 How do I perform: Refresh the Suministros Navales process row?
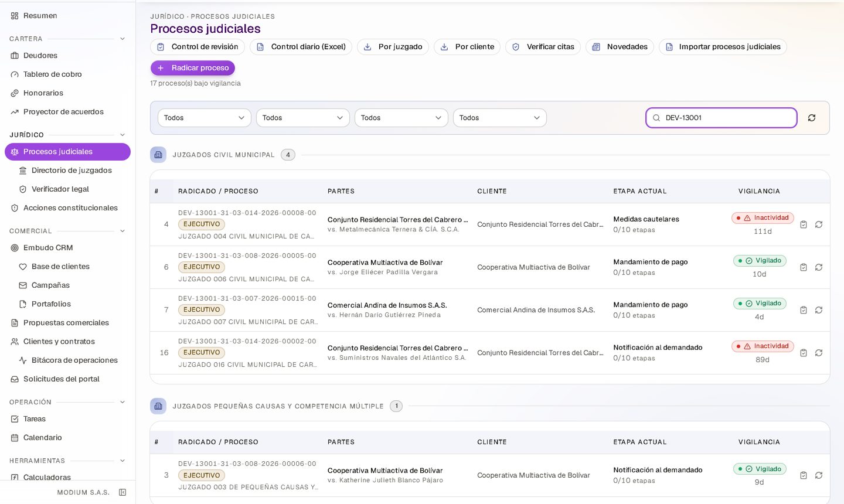click(x=819, y=353)
